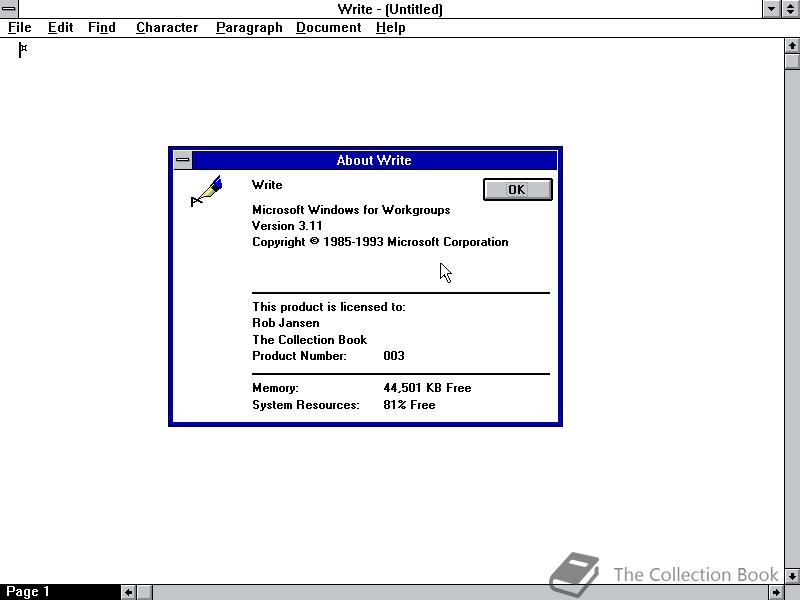Click the restore button of Write window
This screenshot has width=800, height=600.
[x=790, y=9]
